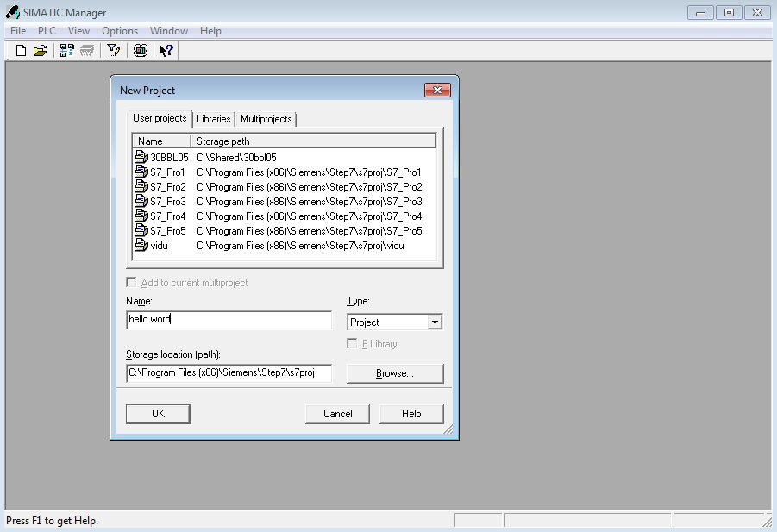Screen dimensions: 777x532
Task: Click the Storage path column header
Action: [312, 141]
